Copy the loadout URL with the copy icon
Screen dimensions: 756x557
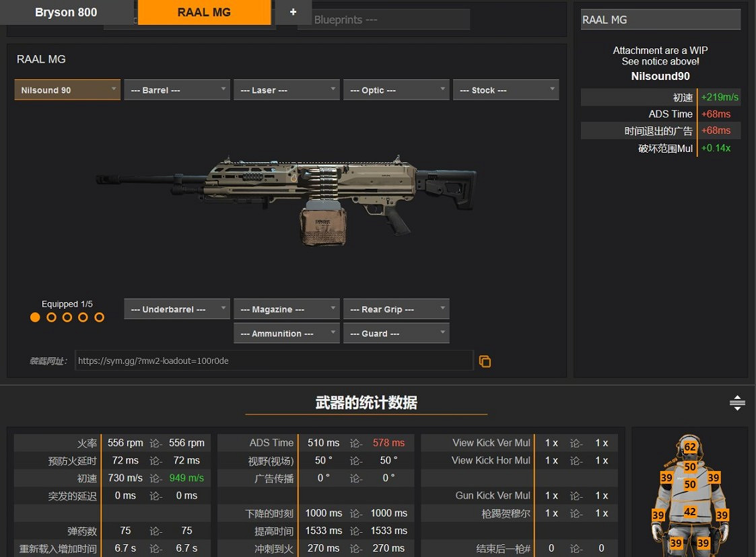(x=485, y=361)
